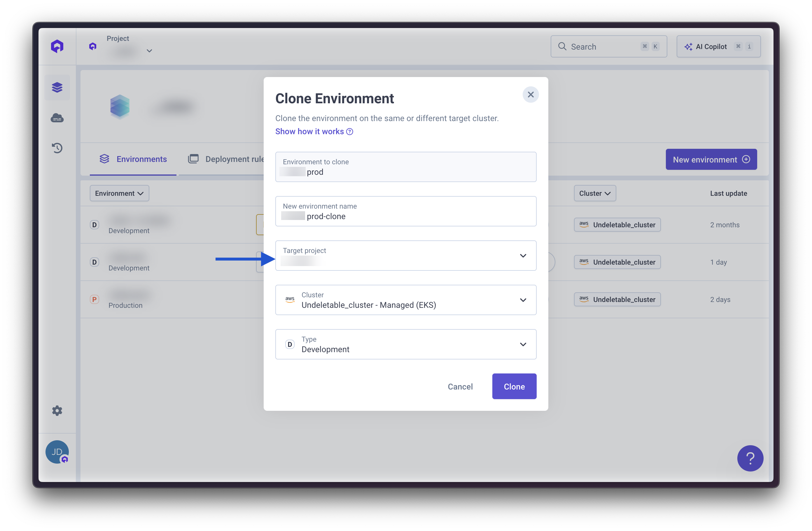812x531 pixels.
Task: Expand the Project selector chevron
Action: 149,50
